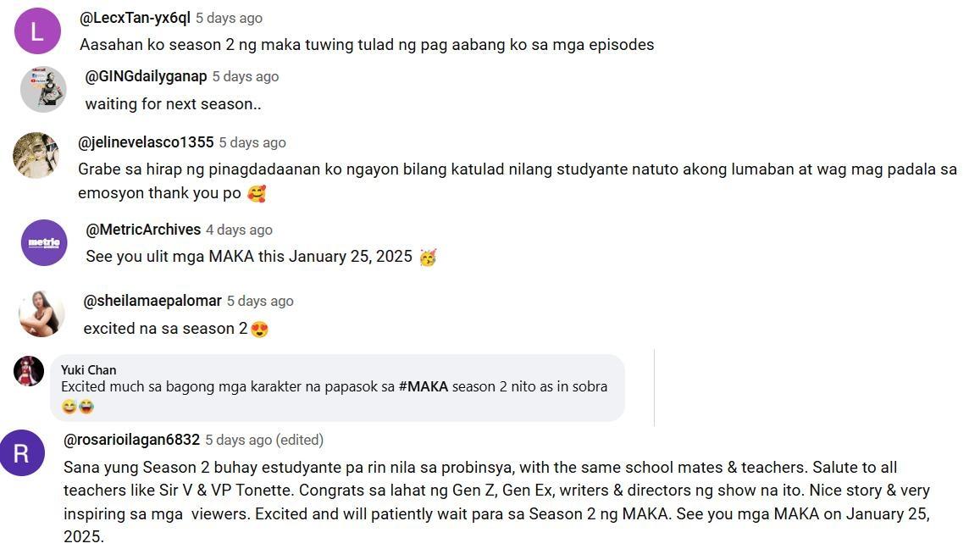This screenshot has width=980, height=549.
Task: Open the @LecxTan-yx6ql channel link
Action: click(x=135, y=18)
